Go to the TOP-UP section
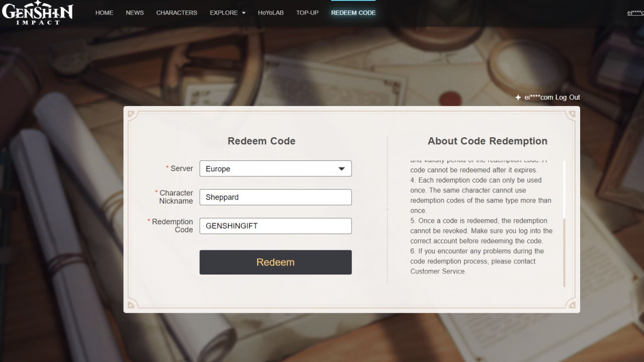Image resolution: width=644 pixels, height=362 pixels. 307,13
